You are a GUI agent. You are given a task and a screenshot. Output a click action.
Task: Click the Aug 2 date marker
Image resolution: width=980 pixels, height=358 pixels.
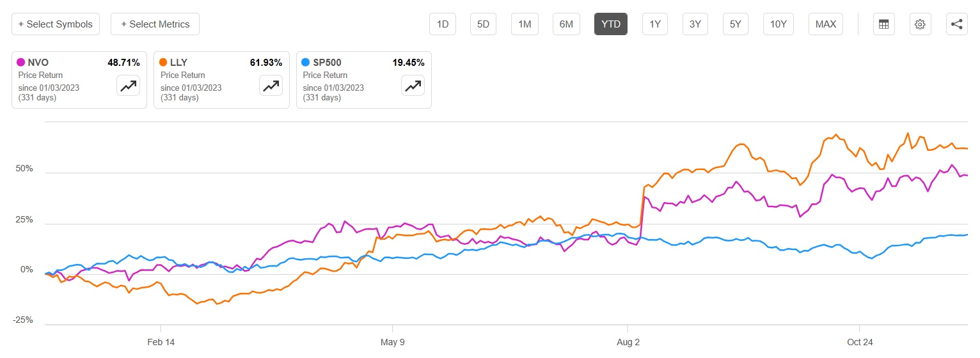(x=628, y=342)
